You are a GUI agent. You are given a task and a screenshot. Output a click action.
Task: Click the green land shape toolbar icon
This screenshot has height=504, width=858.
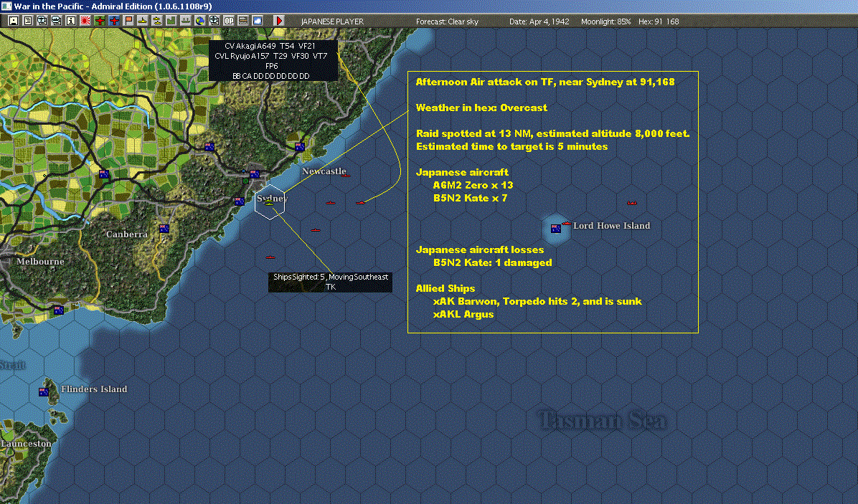pyautogui.click(x=171, y=21)
